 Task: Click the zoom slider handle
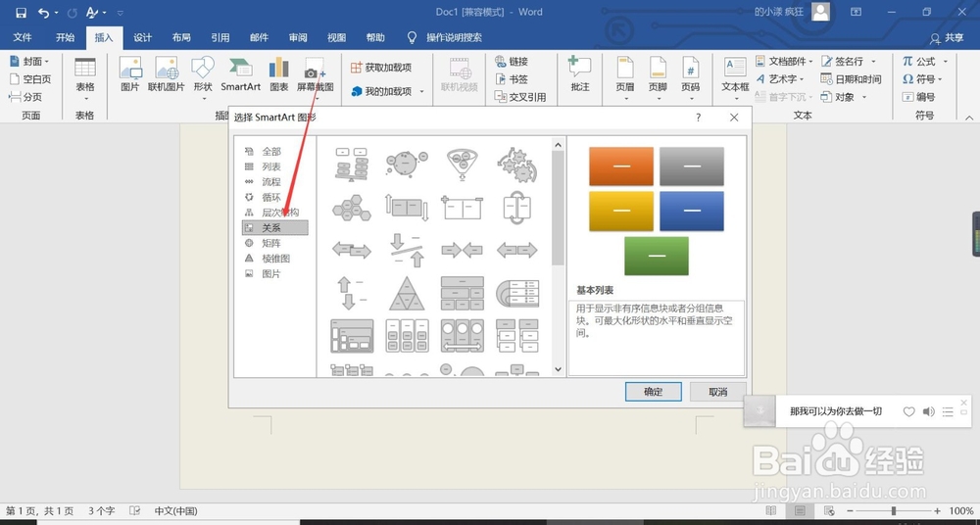[x=894, y=510]
